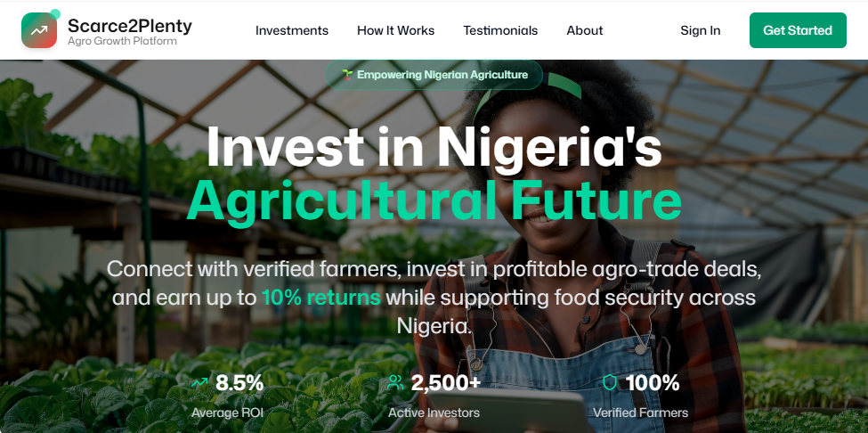Click the seedling icon in the badge
This screenshot has height=433, width=868.
pyautogui.click(x=347, y=75)
